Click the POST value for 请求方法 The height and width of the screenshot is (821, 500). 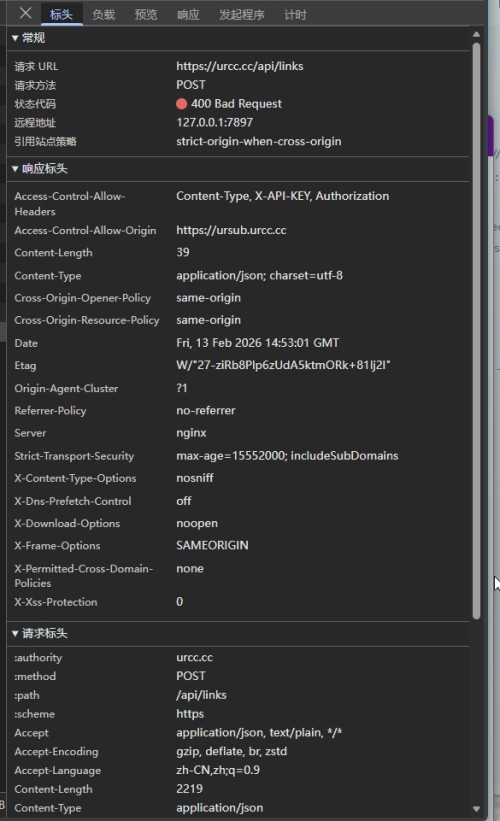coord(191,85)
